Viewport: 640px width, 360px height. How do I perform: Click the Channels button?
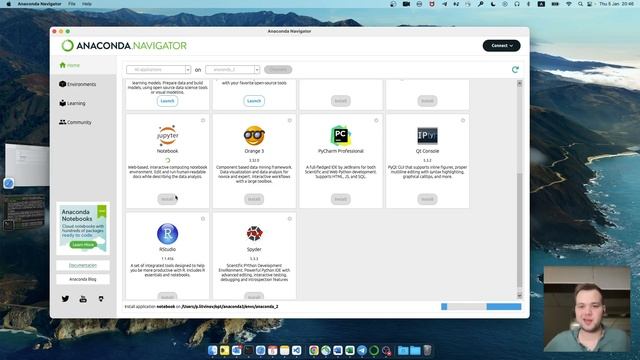pyautogui.click(x=278, y=69)
